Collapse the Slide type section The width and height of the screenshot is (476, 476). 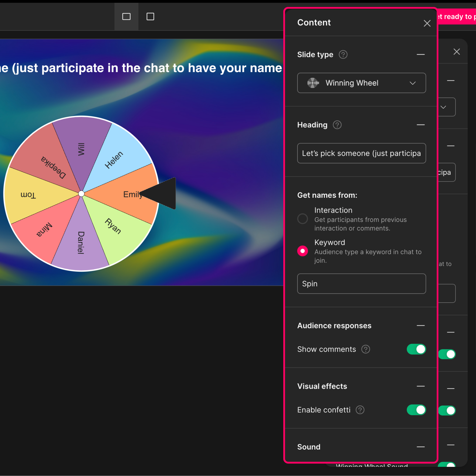point(420,54)
